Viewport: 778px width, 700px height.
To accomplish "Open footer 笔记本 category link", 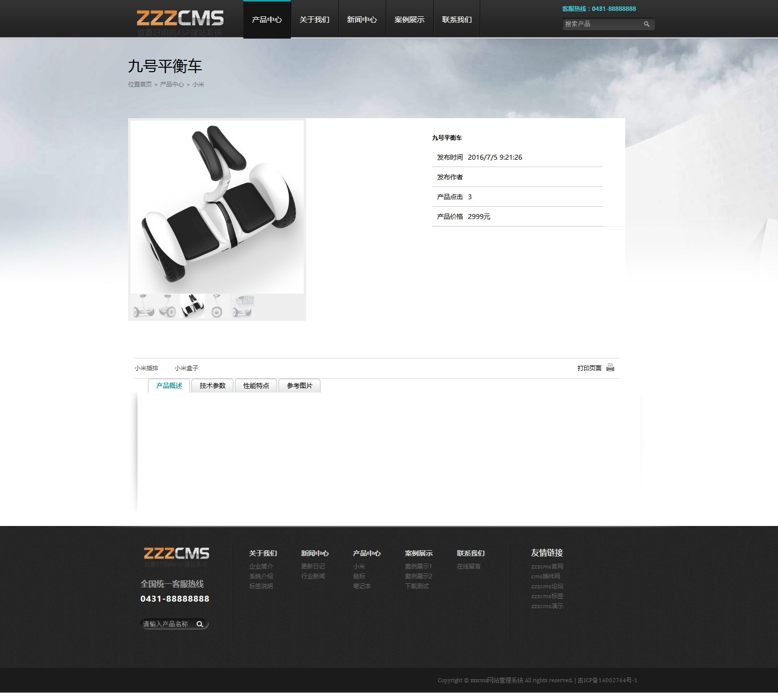I will tap(362, 586).
